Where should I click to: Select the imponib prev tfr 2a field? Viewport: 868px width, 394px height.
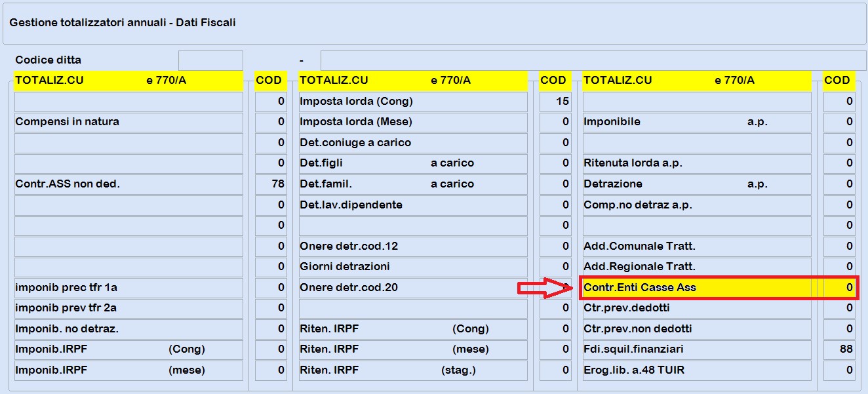pos(128,308)
